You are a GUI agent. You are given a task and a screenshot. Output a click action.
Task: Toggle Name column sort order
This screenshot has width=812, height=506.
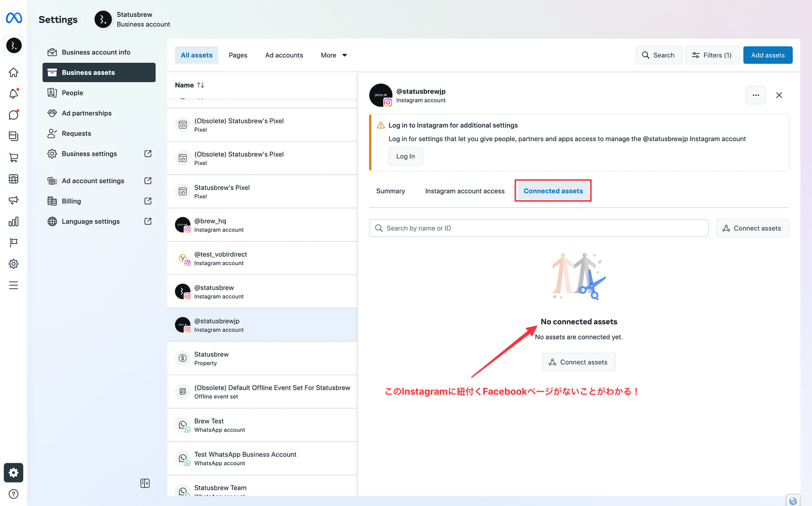200,85
